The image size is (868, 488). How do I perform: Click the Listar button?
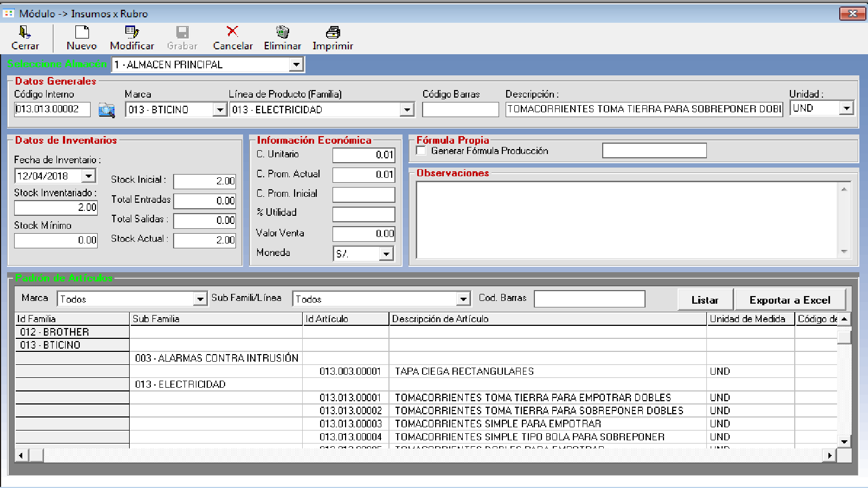705,300
